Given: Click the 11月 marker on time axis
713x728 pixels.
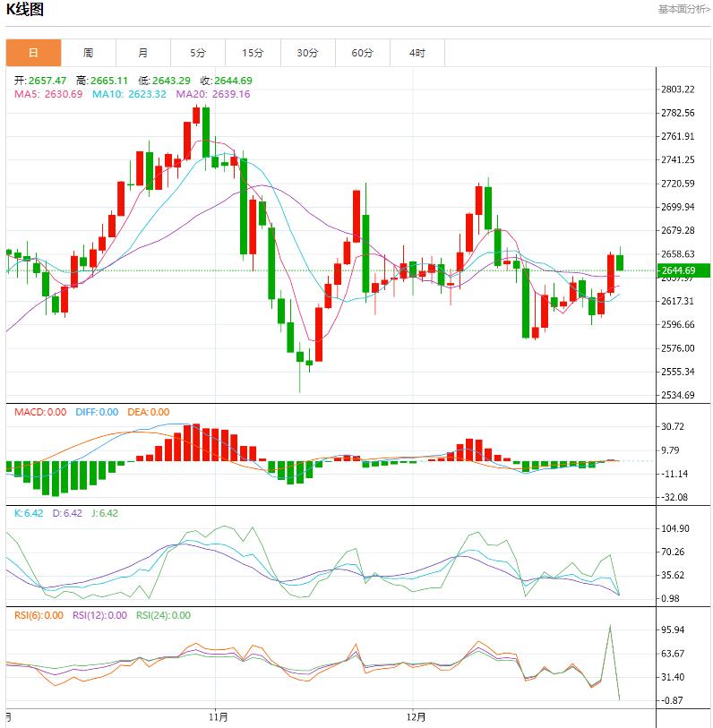Looking at the screenshot, I should click(217, 717).
